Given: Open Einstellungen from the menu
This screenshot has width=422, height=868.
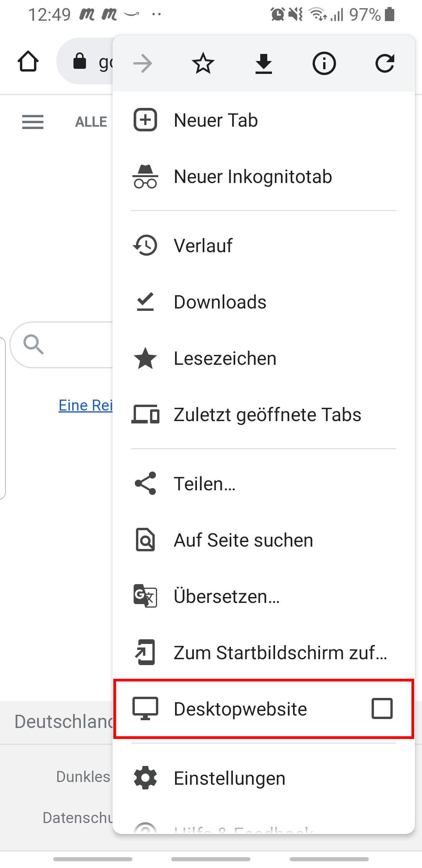Looking at the screenshot, I should click(229, 778).
